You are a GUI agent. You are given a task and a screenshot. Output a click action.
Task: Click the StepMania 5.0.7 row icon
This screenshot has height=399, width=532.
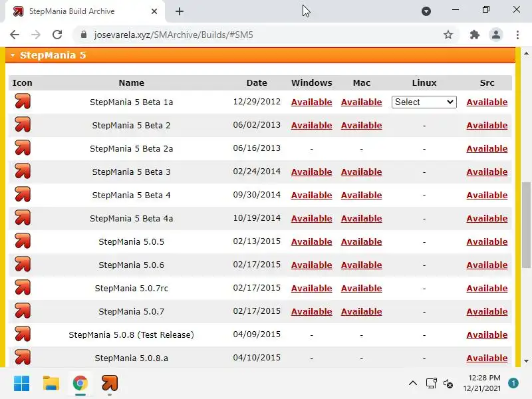pyautogui.click(x=23, y=311)
